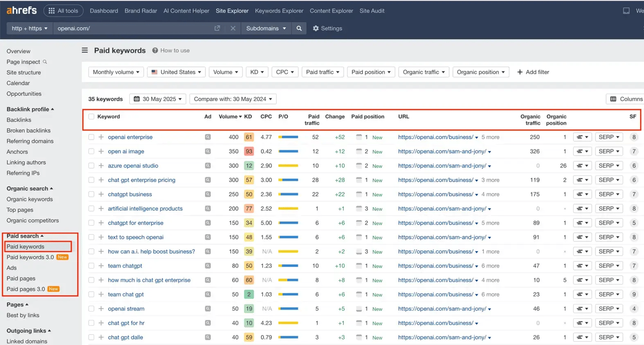Click the search magnifier in the target bar
Viewport: 644px width, 345px height.
click(299, 28)
